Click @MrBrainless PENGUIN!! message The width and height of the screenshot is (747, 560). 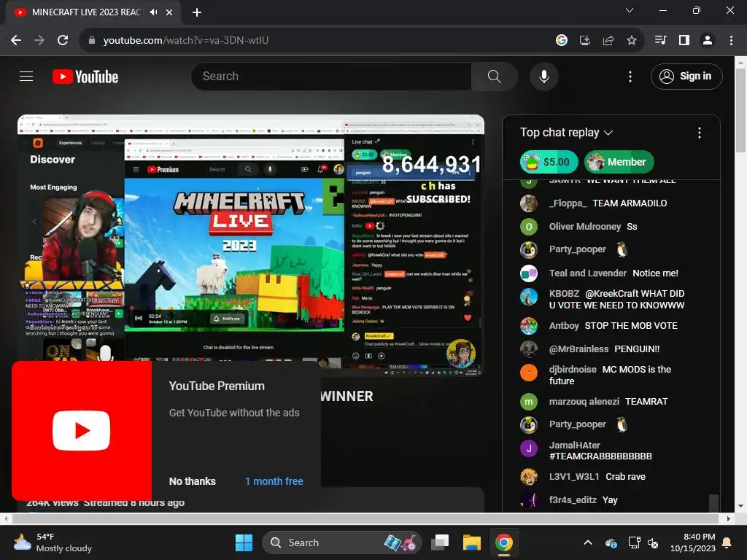click(x=636, y=349)
